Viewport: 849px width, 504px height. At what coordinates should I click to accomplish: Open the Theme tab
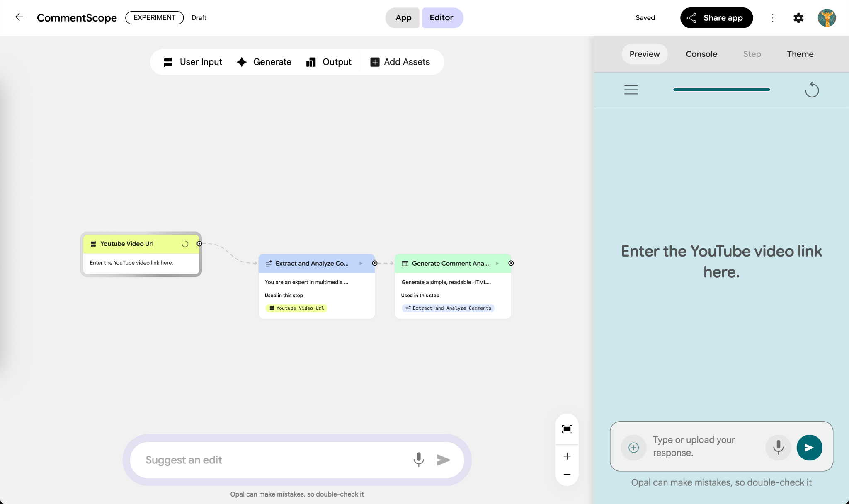coord(800,54)
